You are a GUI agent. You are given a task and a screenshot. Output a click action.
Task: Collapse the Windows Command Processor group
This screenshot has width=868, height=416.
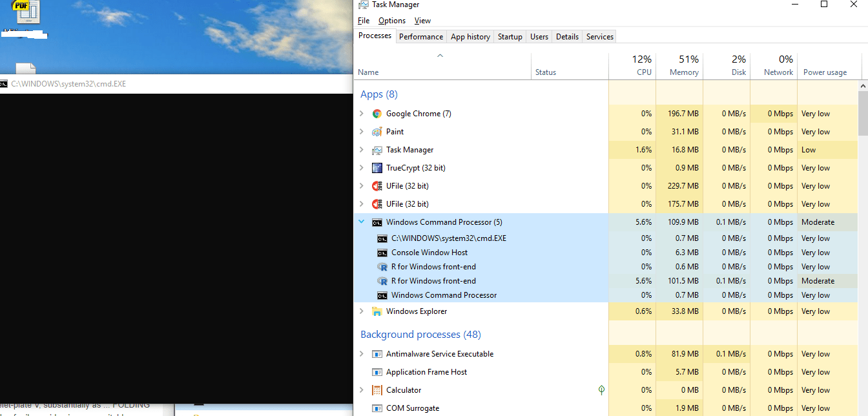[362, 222]
